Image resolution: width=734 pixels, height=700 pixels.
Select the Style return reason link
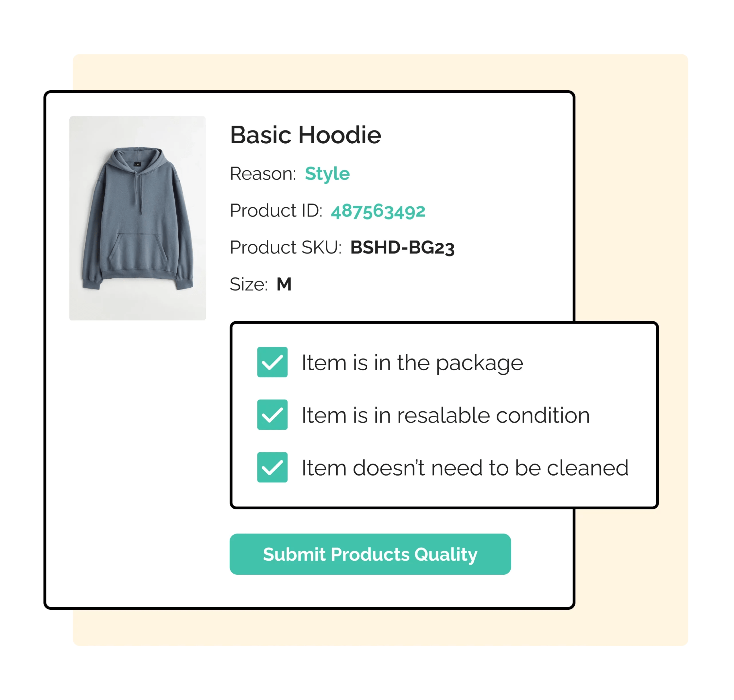pos(327,173)
